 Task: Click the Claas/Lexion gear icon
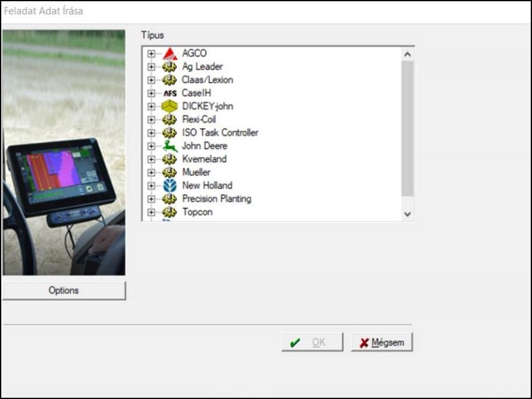pos(170,80)
